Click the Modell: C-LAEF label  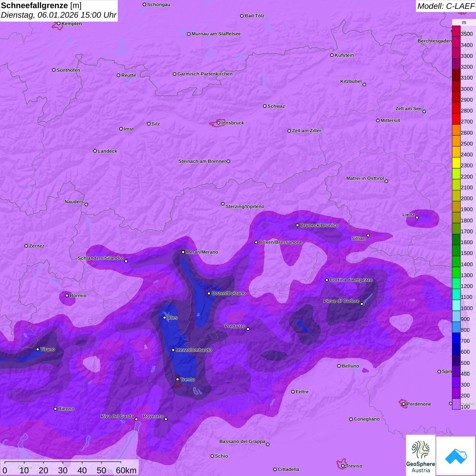[445, 6]
